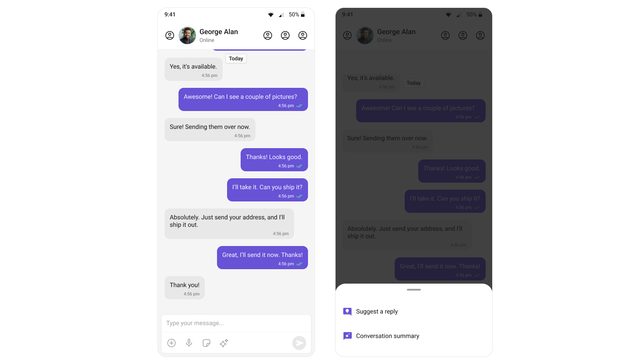Screen dimensions: 630x364
Task: Tap the first of three header icons after George Alan
Action: (268, 35)
